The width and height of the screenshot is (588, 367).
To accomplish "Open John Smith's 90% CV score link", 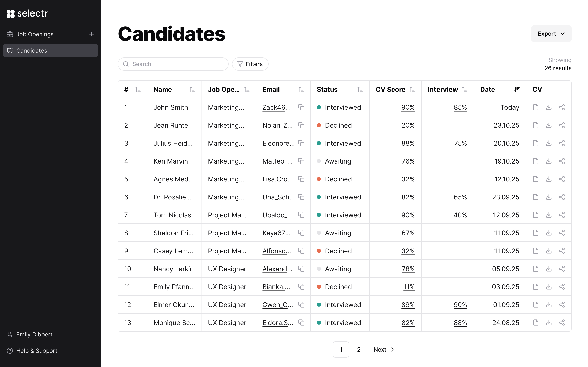I will pyautogui.click(x=408, y=107).
